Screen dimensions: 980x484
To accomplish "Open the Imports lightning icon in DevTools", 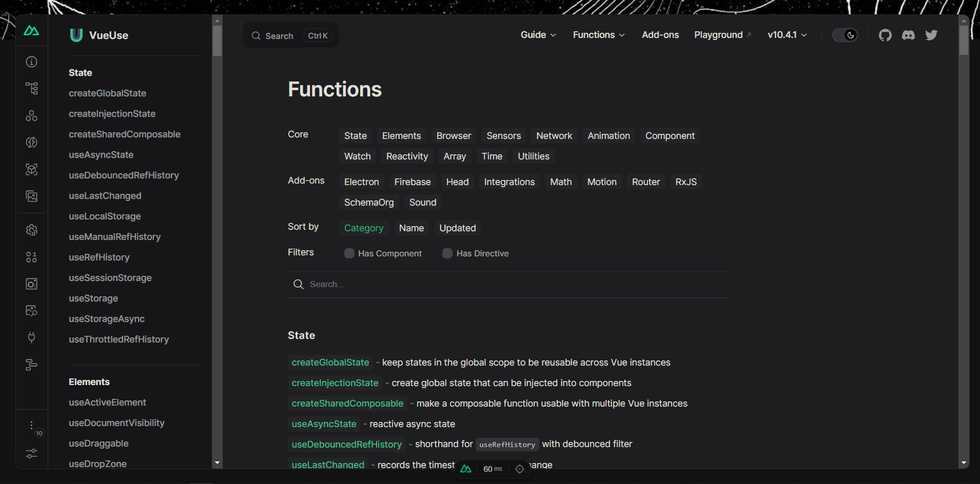I will coord(32,143).
